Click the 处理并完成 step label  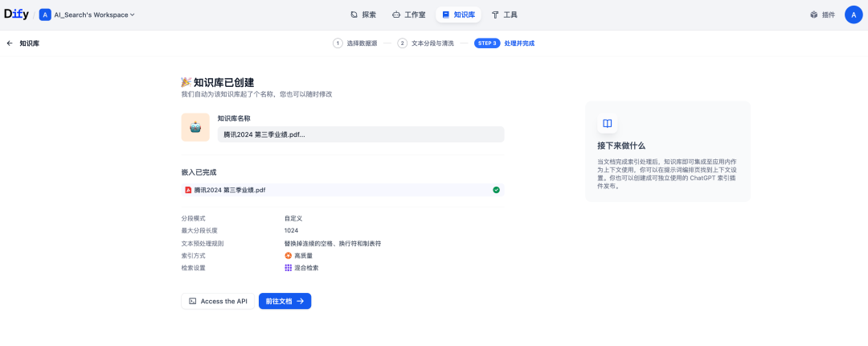click(x=519, y=43)
